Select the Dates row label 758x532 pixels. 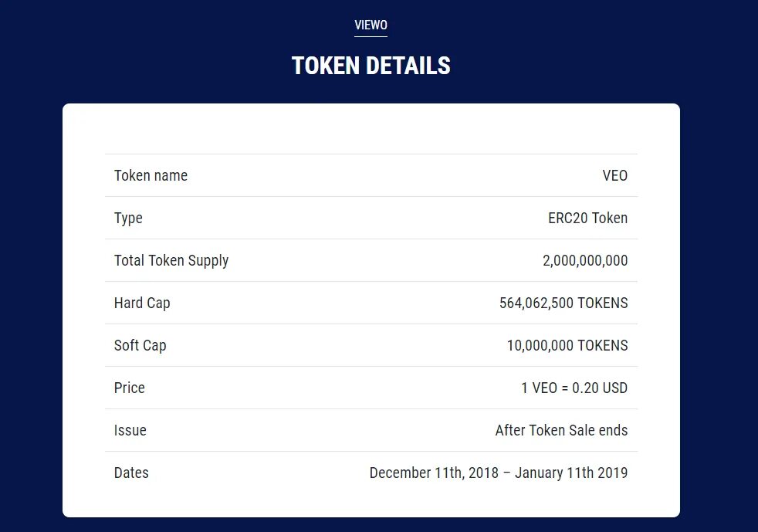pyautogui.click(x=131, y=473)
